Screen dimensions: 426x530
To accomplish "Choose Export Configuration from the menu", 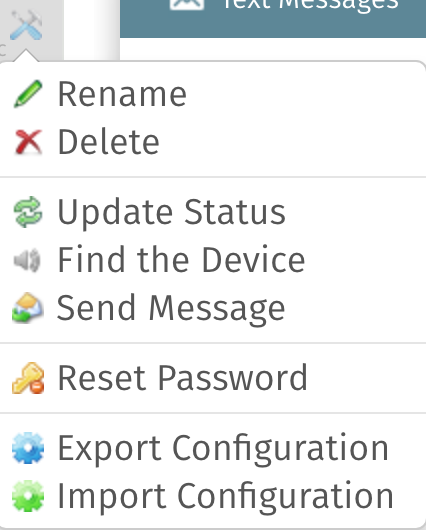I will (x=213, y=448).
